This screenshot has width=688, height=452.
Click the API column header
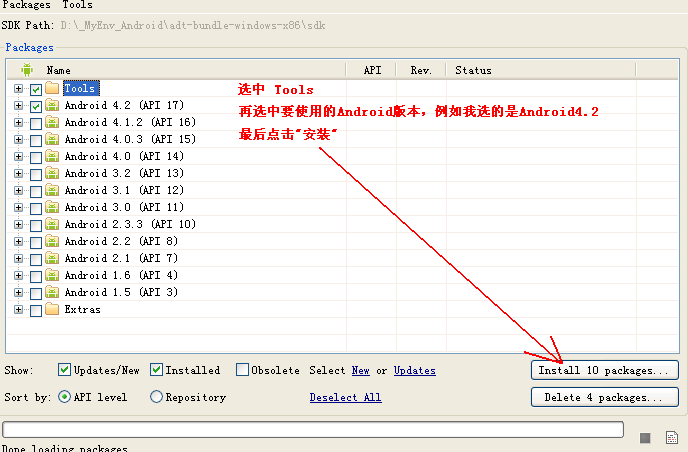(372, 70)
